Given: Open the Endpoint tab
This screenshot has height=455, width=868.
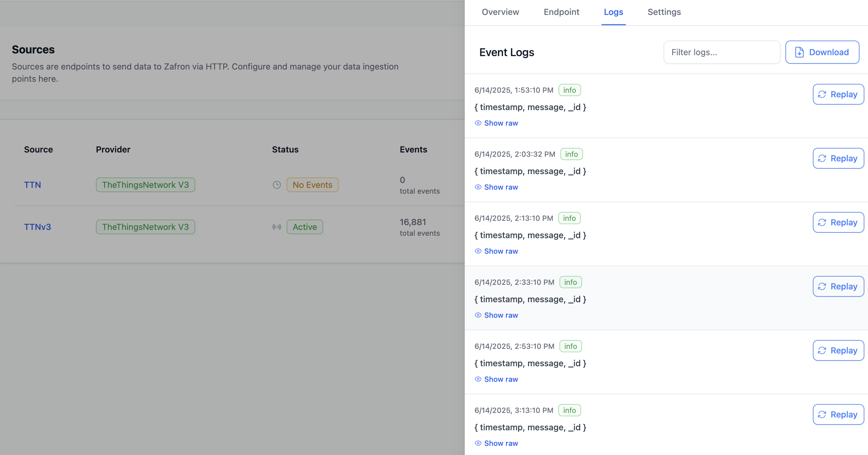Looking at the screenshot, I should coord(561,12).
